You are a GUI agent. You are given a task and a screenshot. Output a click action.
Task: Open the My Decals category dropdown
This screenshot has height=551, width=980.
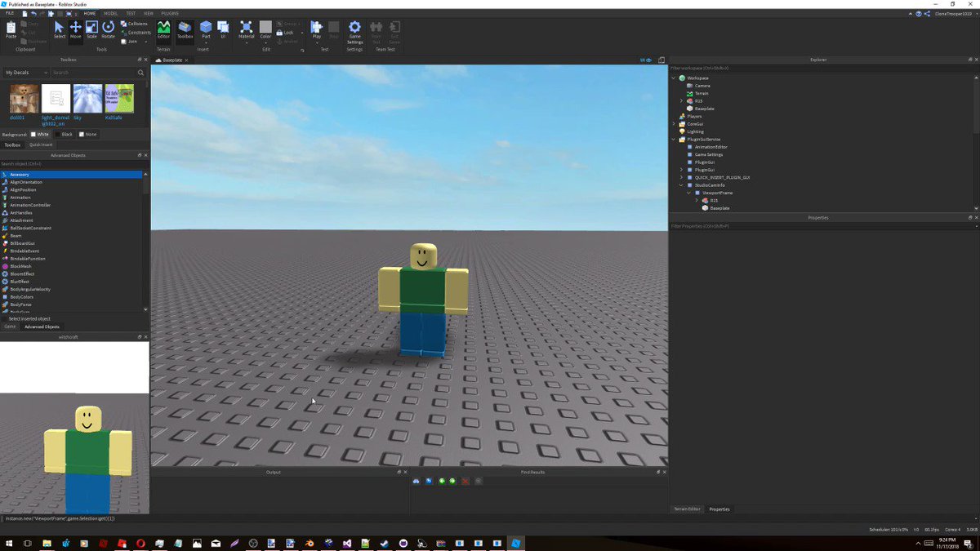[26, 73]
